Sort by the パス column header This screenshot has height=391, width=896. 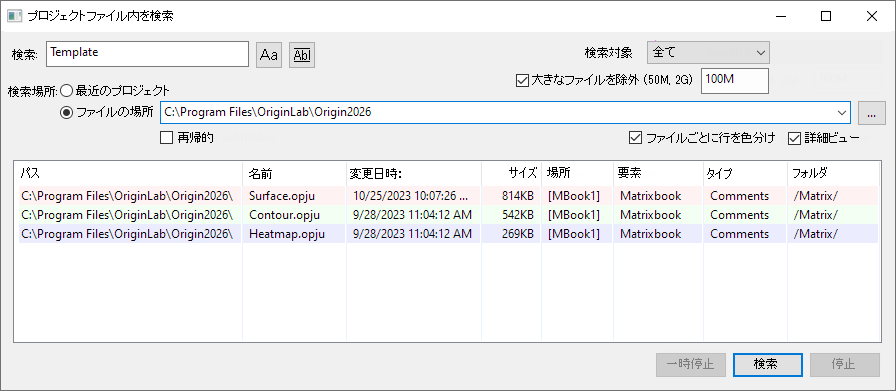pos(129,173)
